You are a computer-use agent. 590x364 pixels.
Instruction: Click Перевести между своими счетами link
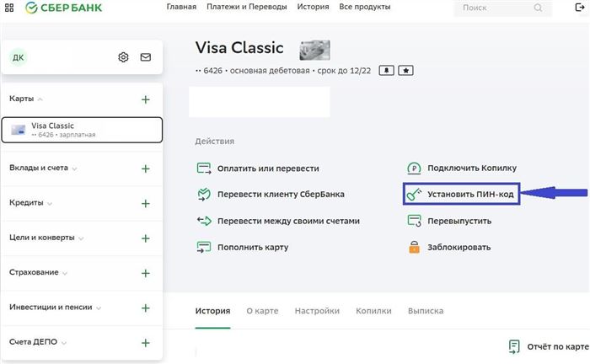(x=288, y=221)
